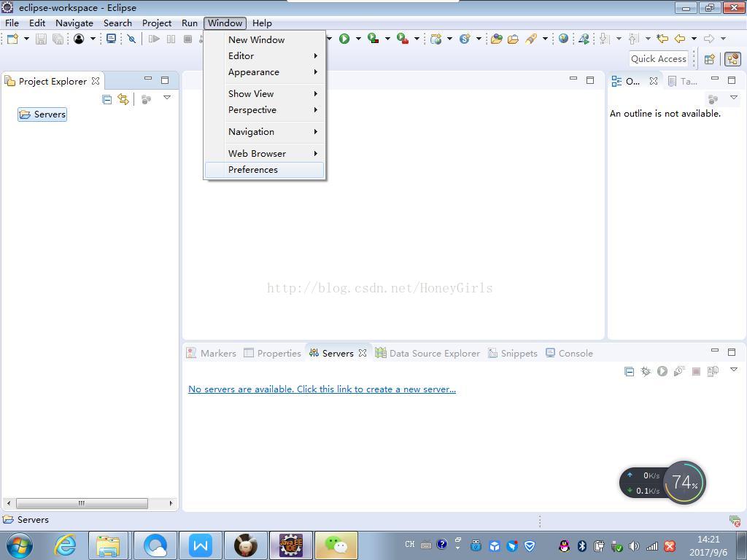
Task: Click the create a new server link
Action: coord(322,389)
